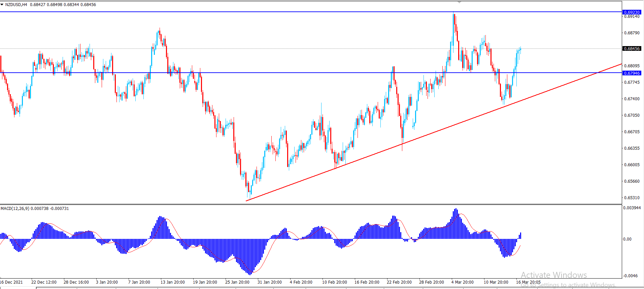The width and height of the screenshot is (644, 289).
Task: Click the 0.65310 price scale value
Action: pyautogui.click(x=632, y=198)
